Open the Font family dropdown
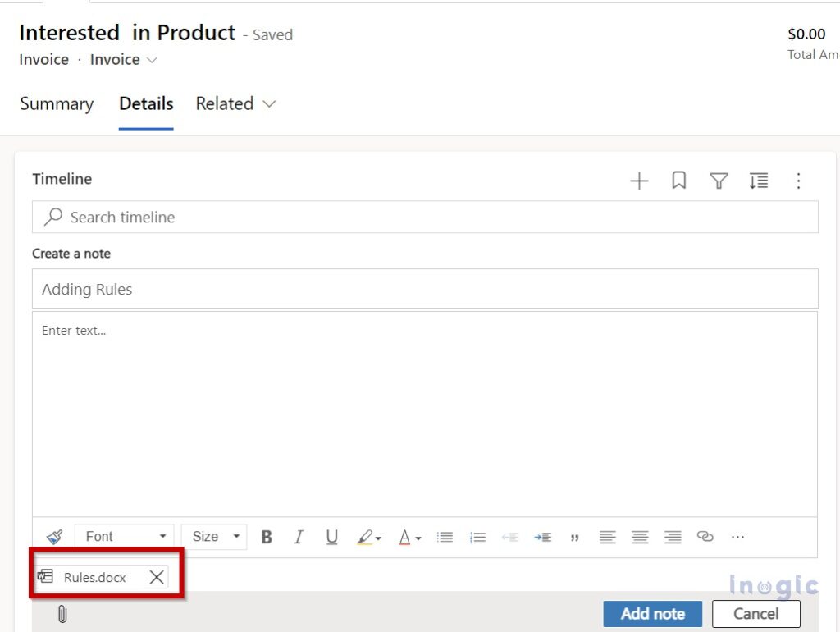This screenshot has width=840, height=632. pyautogui.click(x=123, y=536)
